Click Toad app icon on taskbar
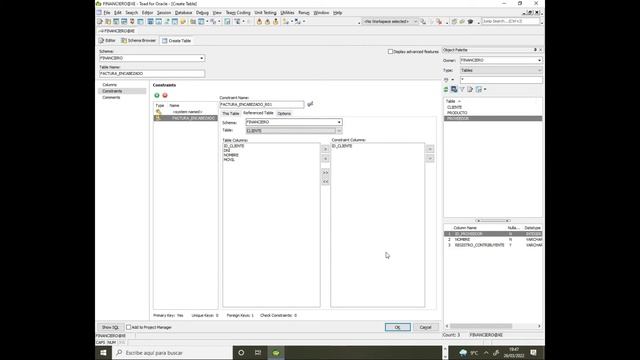 coord(276,353)
